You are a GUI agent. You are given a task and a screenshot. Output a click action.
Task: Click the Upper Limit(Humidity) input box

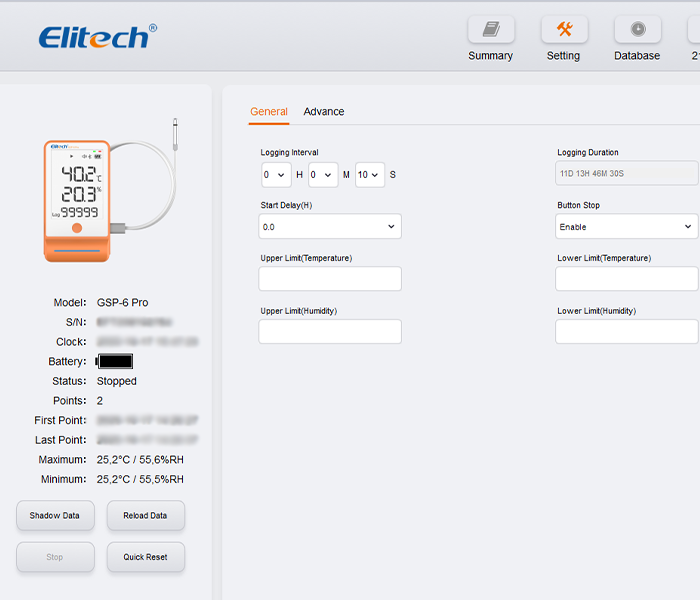[330, 332]
